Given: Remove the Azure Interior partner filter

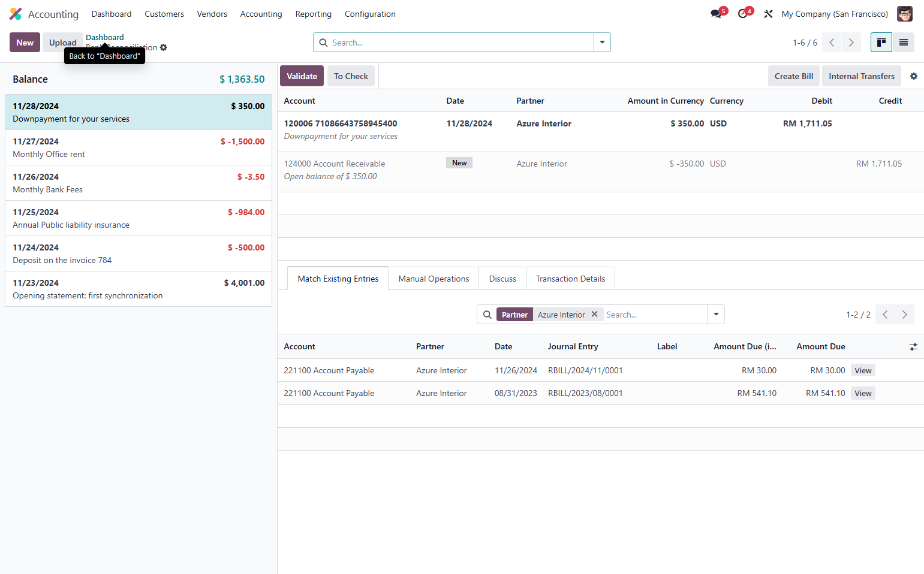Looking at the screenshot, I should 594,314.
